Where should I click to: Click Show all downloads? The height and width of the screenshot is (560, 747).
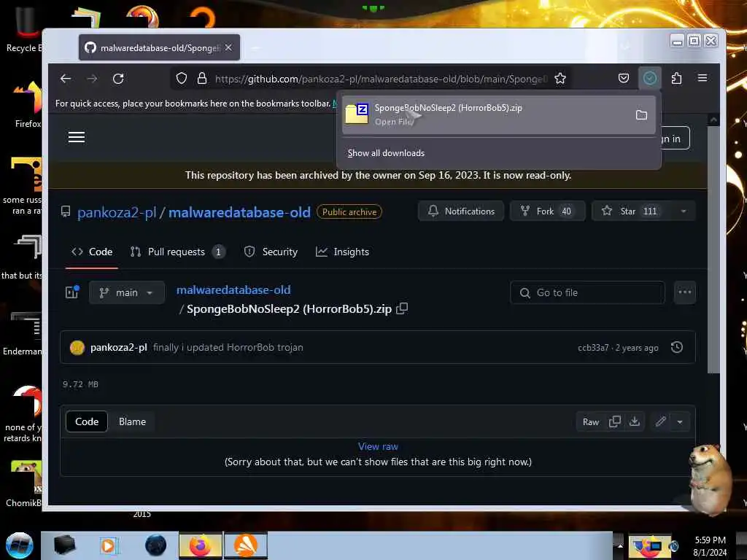click(386, 153)
